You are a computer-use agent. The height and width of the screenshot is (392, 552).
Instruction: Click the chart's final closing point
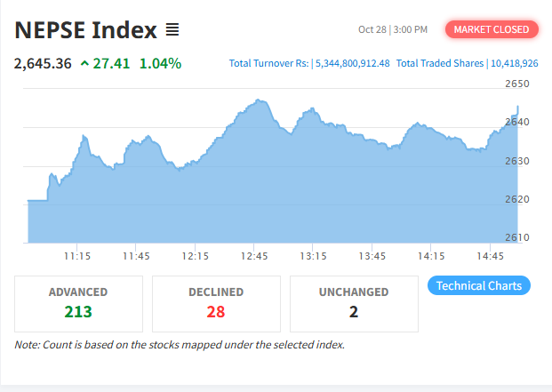517,107
